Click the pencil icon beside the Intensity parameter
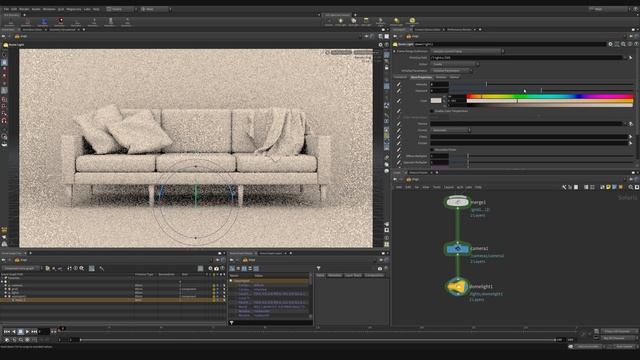 (x=399, y=84)
